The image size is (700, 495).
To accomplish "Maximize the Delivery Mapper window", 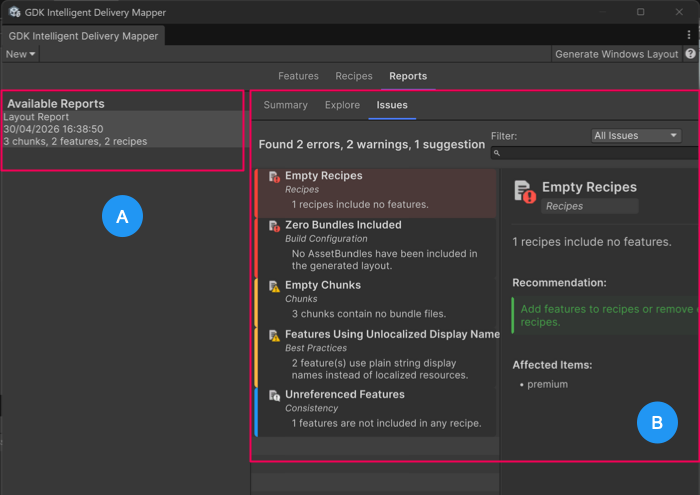I will 640,12.
